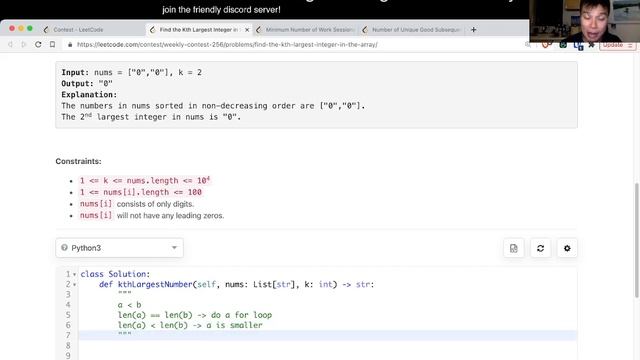The width and height of the screenshot is (640, 360).
Task: Click the 'class Solution:' code line
Action: [115, 274]
